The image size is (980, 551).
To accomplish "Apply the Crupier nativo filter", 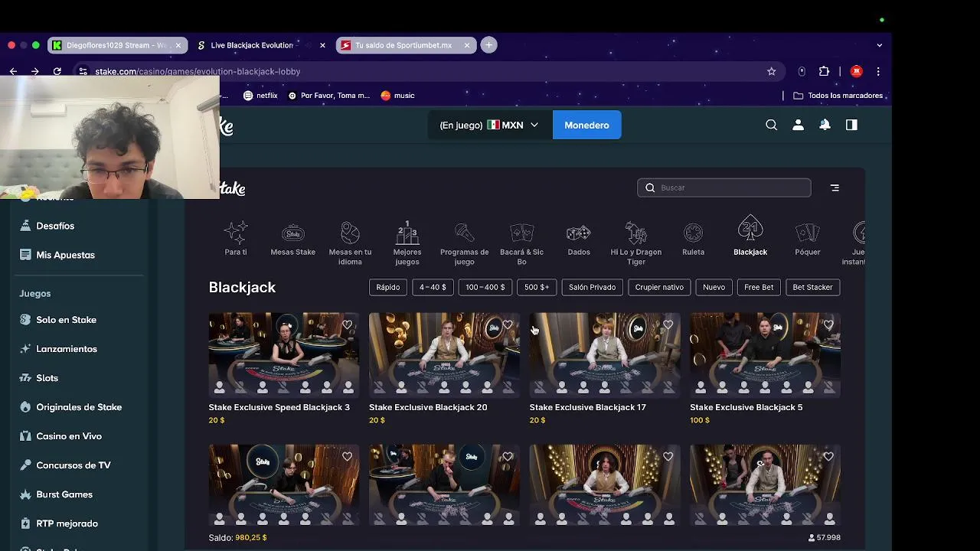I will [x=659, y=287].
